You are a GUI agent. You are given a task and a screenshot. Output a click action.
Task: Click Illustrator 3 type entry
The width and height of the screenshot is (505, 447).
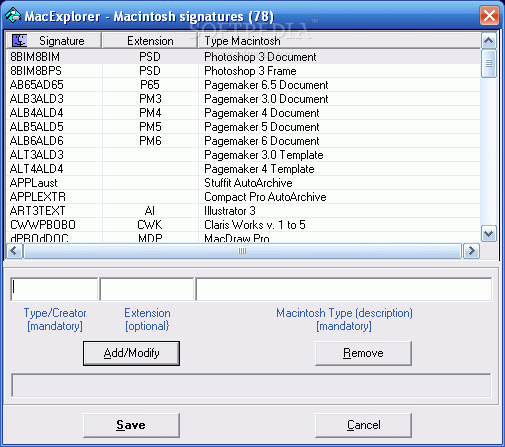(230, 211)
